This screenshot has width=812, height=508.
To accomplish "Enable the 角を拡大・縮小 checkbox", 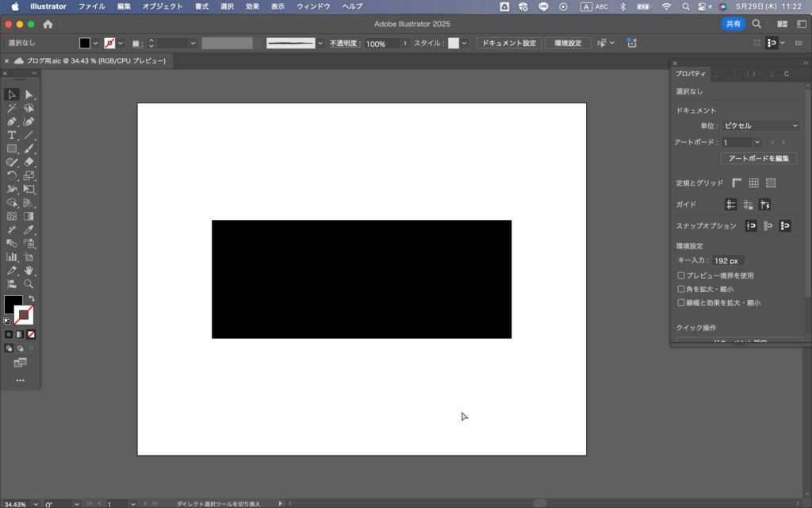I will 681,289.
